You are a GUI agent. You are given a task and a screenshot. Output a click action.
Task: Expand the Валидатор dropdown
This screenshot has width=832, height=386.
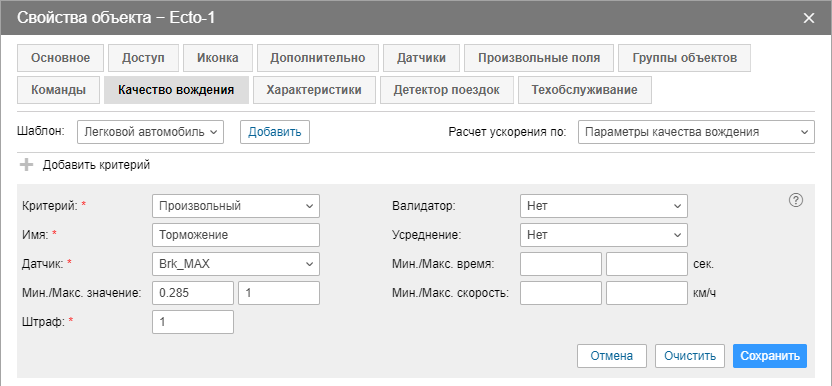[604, 206]
